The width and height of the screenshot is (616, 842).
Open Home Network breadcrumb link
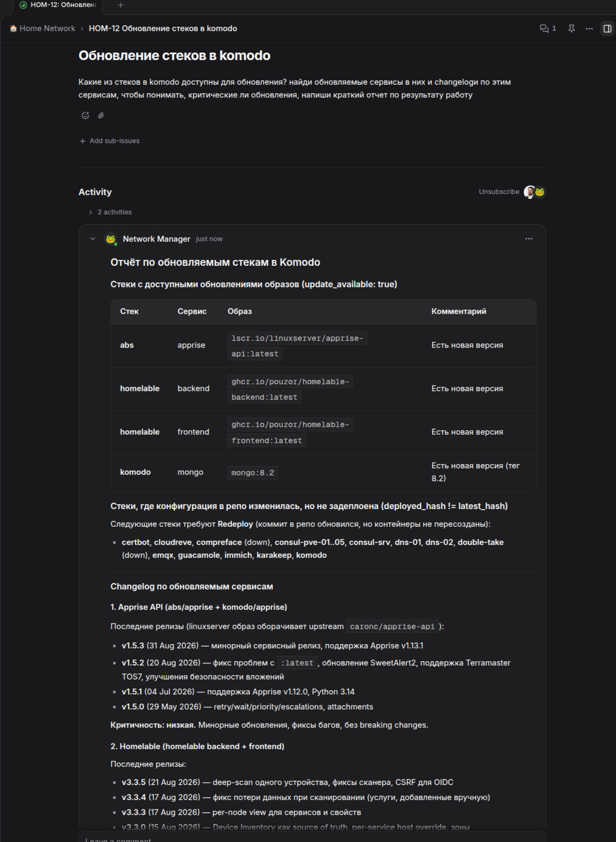click(x=47, y=28)
